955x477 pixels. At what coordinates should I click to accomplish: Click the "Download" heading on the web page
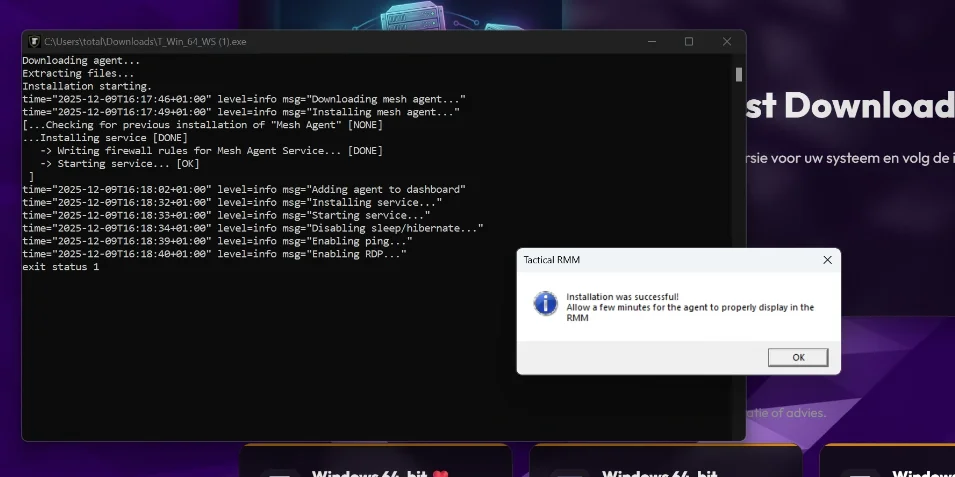(x=869, y=105)
